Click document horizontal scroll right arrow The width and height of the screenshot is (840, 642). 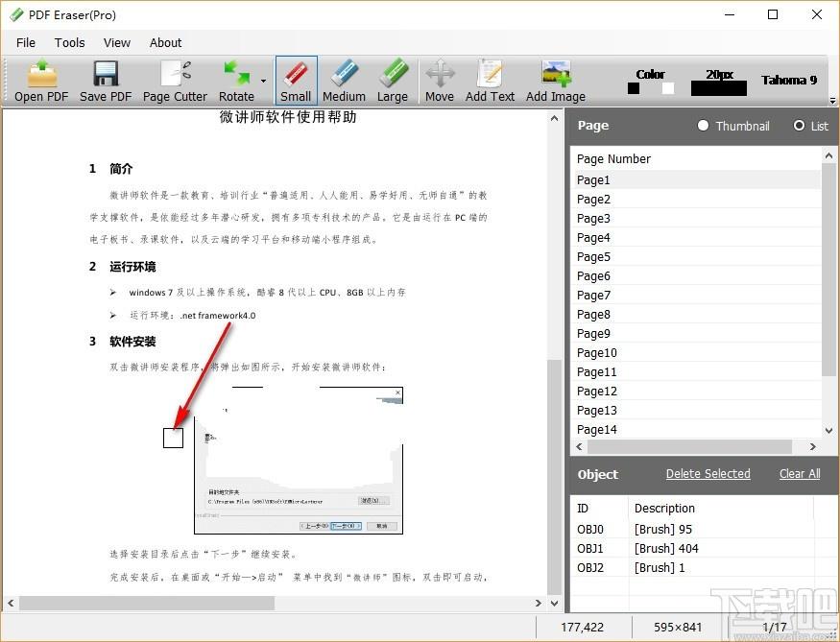[x=538, y=604]
